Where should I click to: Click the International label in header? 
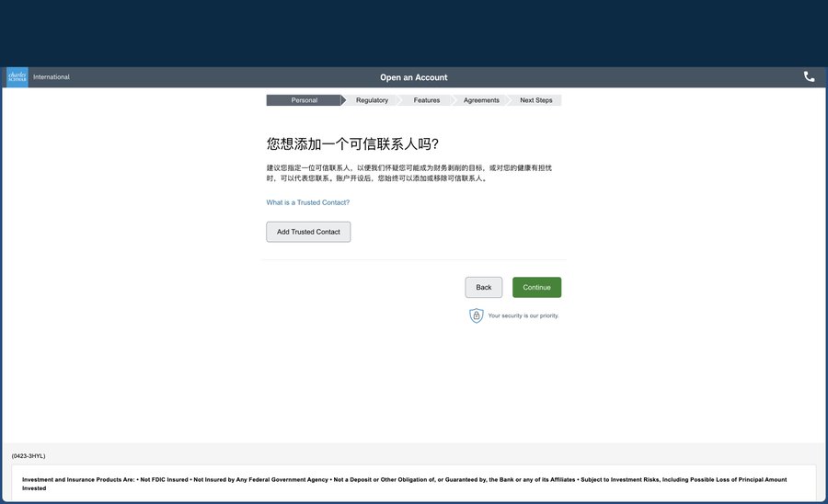pos(52,77)
